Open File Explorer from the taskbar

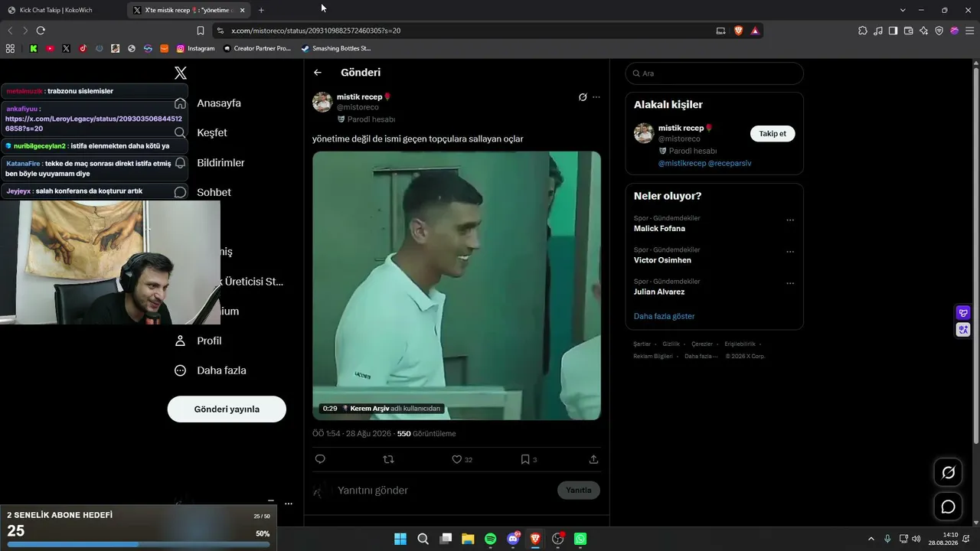click(x=468, y=539)
